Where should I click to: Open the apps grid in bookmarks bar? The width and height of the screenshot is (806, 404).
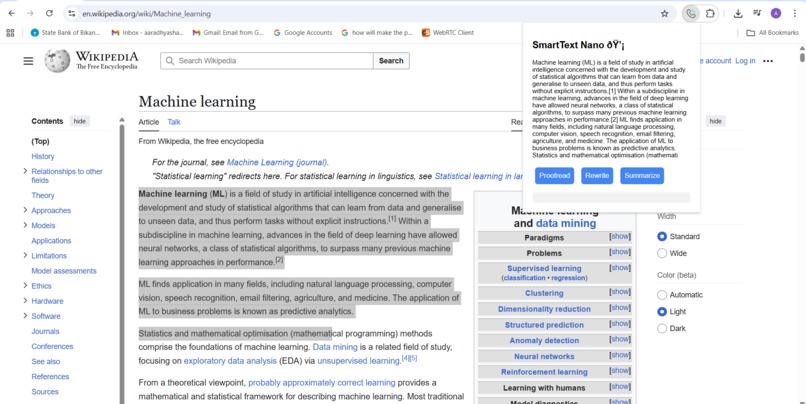point(10,33)
